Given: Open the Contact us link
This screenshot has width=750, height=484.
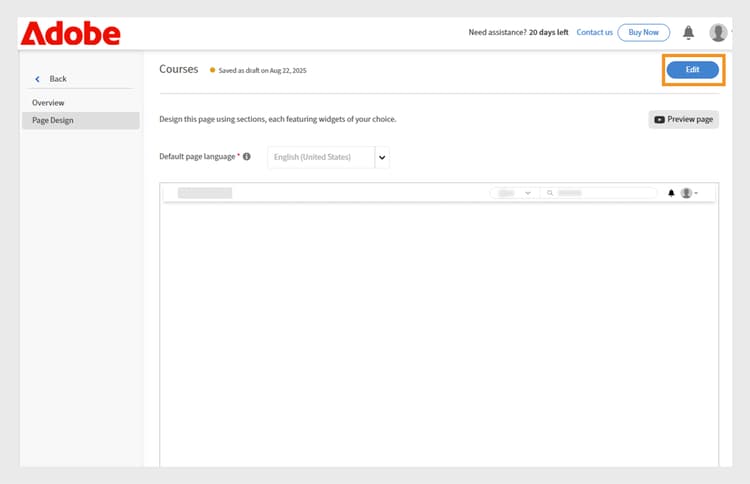Looking at the screenshot, I should (594, 32).
